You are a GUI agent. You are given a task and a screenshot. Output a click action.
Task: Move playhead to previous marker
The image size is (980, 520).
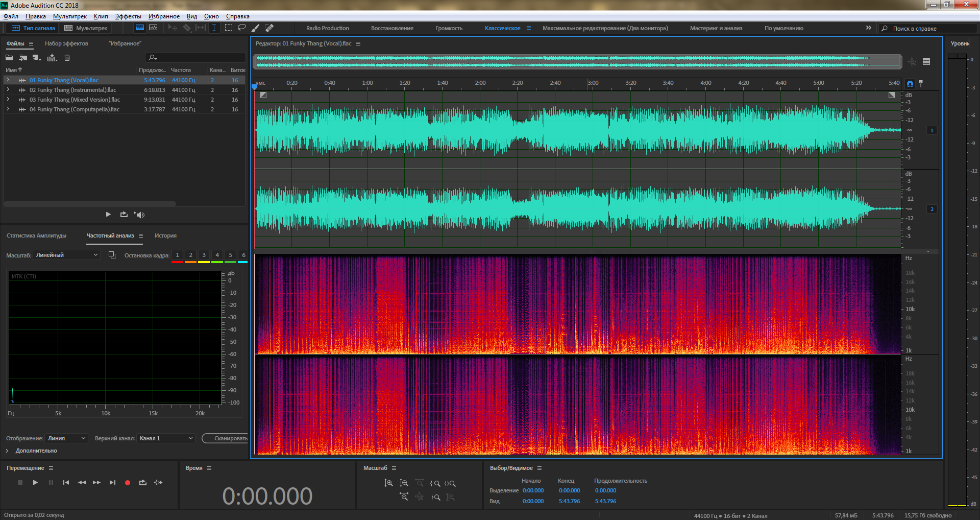coord(66,482)
